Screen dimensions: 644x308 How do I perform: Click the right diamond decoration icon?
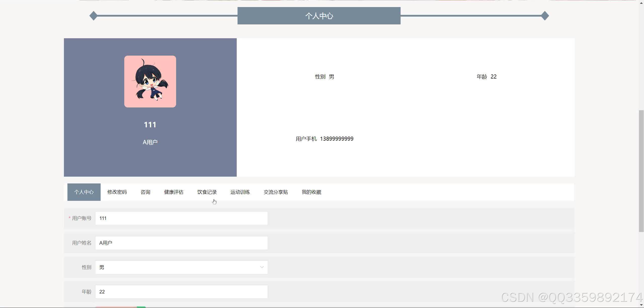(545, 16)
